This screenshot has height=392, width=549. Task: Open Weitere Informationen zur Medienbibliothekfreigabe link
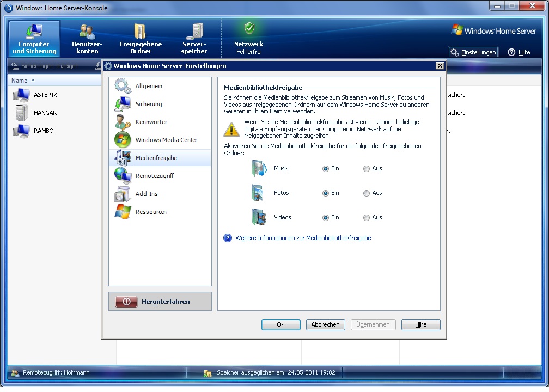pyautogui.click(x=303, y=238)
